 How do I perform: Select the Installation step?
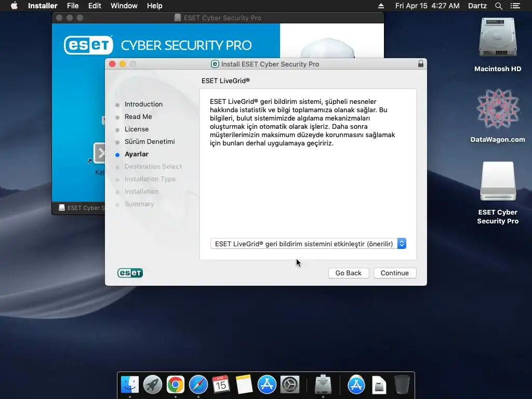tap(141, 192)
